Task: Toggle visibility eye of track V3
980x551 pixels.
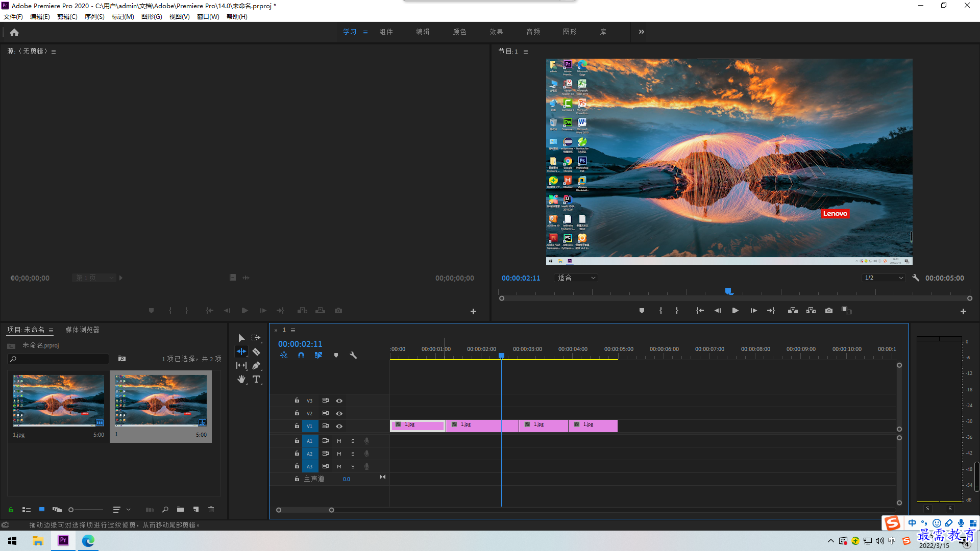Action: click(x=339, y=400)
